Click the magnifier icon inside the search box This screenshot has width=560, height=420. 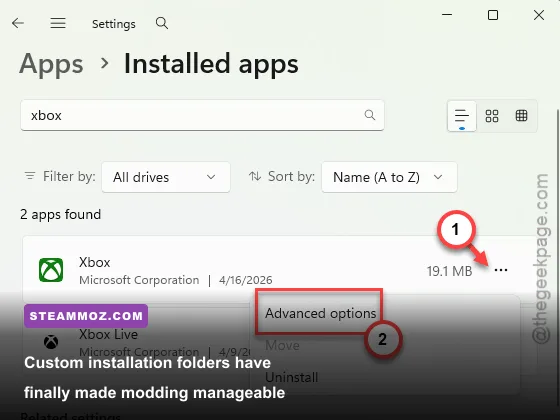pos(370,115)
